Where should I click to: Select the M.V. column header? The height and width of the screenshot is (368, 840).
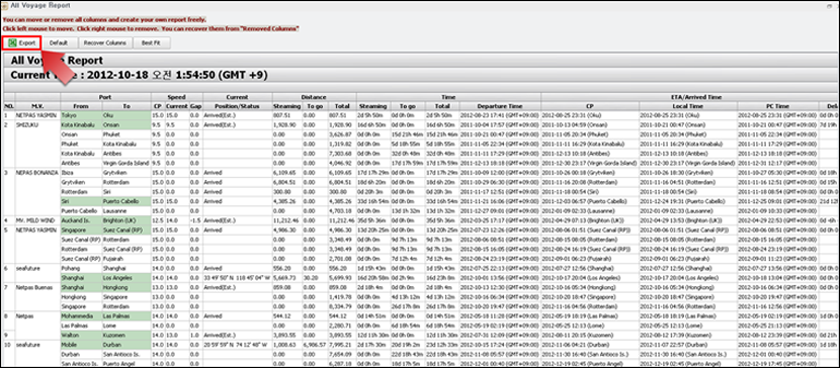click(x=37, y=106)
